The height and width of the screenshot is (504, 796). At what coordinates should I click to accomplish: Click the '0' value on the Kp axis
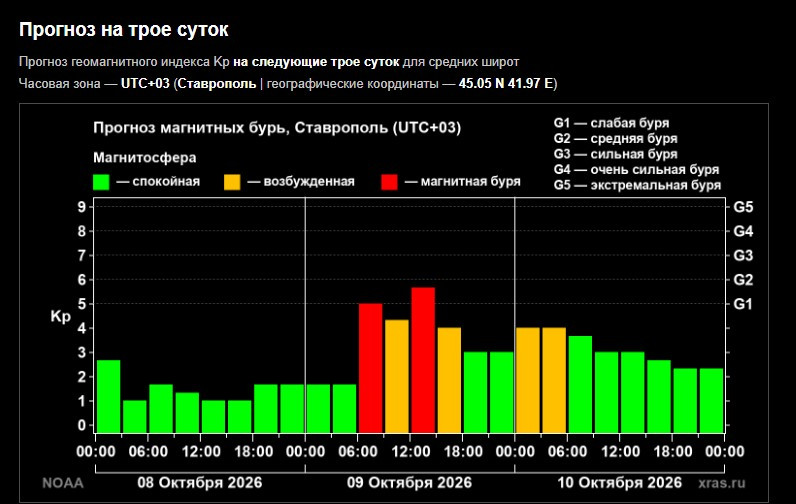[x=81, y=425]
